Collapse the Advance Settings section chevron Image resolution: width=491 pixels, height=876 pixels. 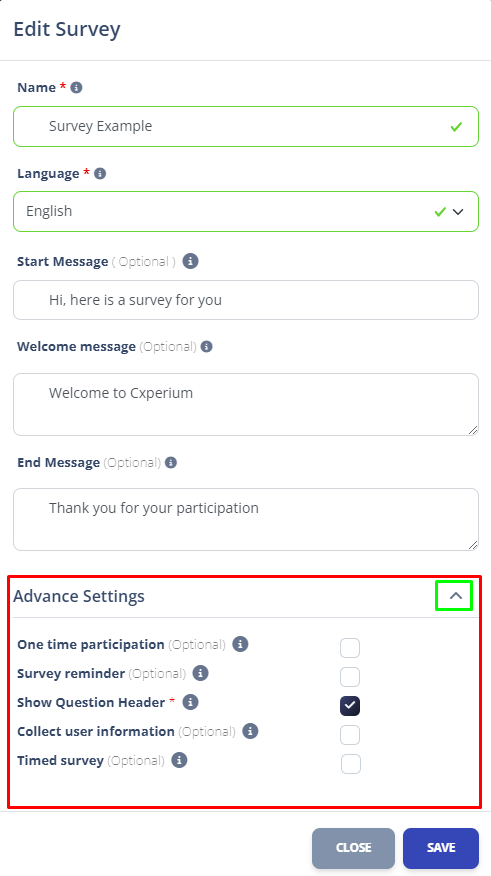(x=455, y=596)
